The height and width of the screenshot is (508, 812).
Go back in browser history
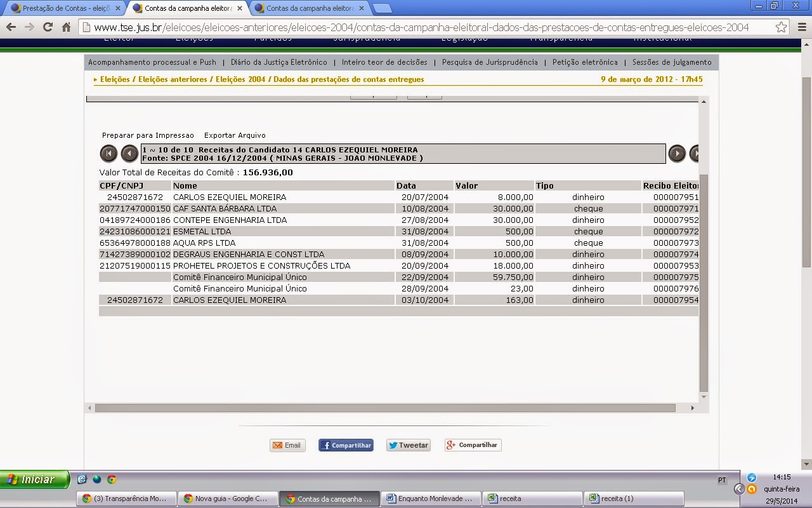pyautogui.click(x=11, y=27)
